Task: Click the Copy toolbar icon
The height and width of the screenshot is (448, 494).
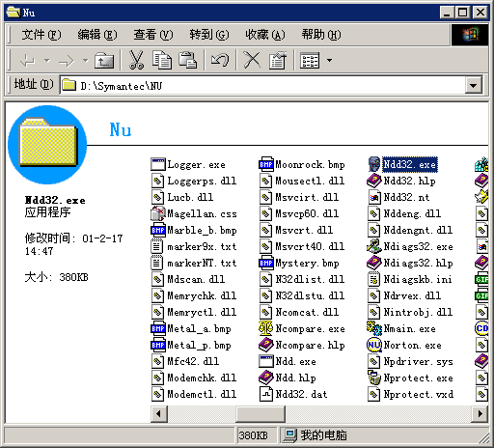Action: [x=162, y=60]
